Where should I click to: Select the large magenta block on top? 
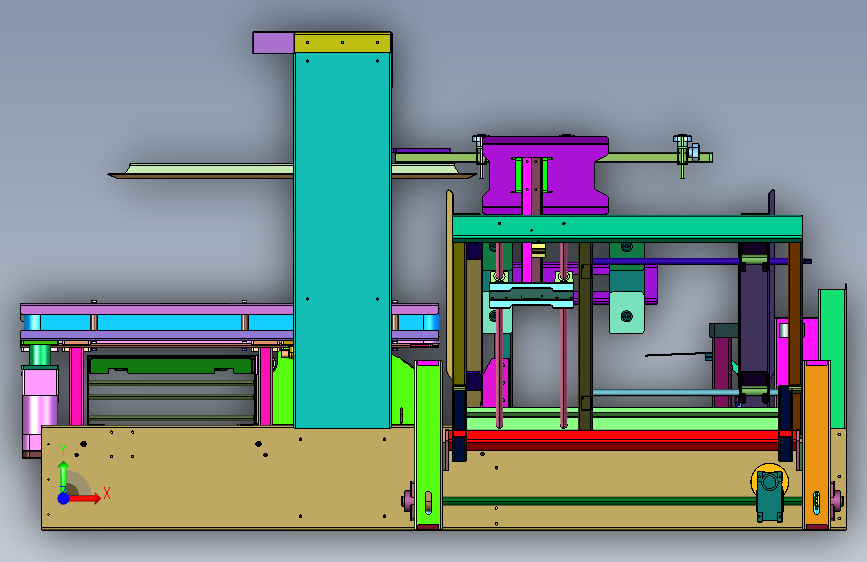coord(545,175)
